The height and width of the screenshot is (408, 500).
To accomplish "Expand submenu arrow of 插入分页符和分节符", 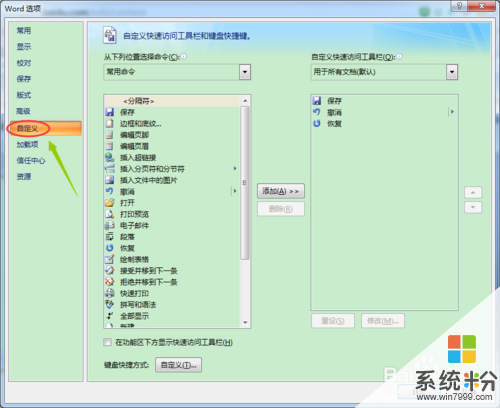I will pos(235,169).
